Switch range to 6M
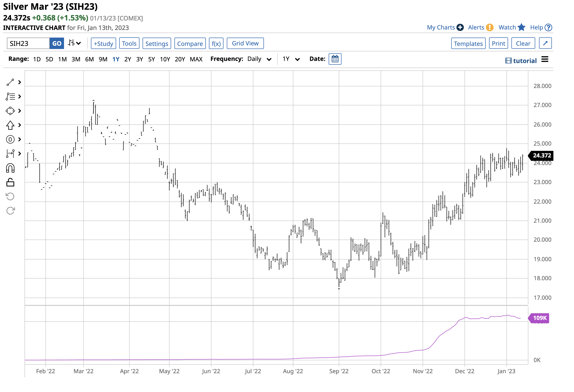 pos(89,59)
